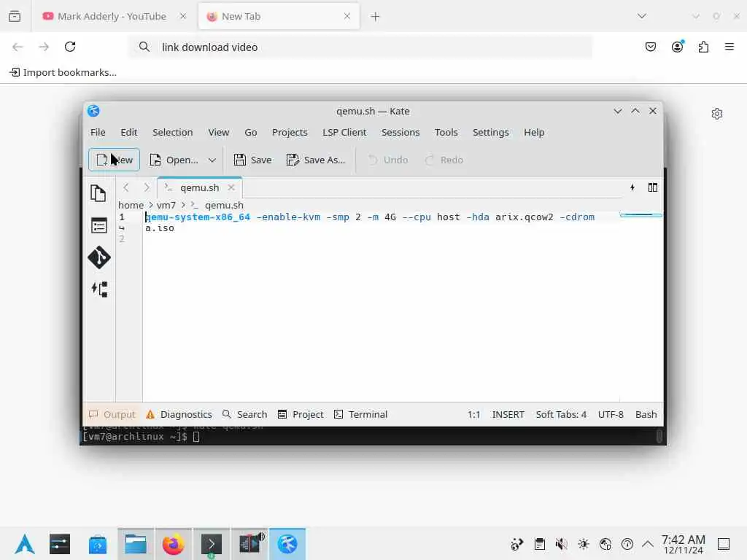The width and height of the screenshot is (747, 560).
Task: Expand the Open recent files dropdown arrow
Action: pyautogui.click(x=212, y=160)
